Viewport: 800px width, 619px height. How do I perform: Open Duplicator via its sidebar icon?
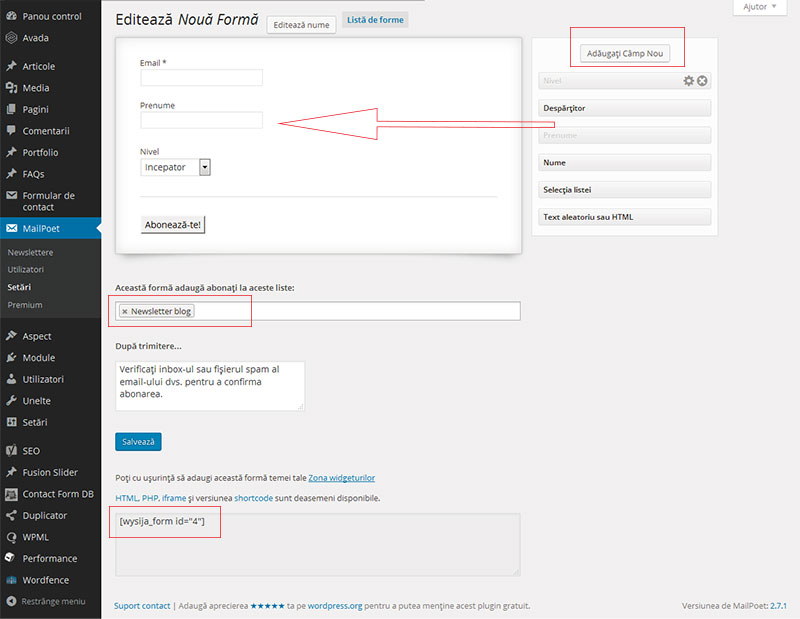pos(12,515)
